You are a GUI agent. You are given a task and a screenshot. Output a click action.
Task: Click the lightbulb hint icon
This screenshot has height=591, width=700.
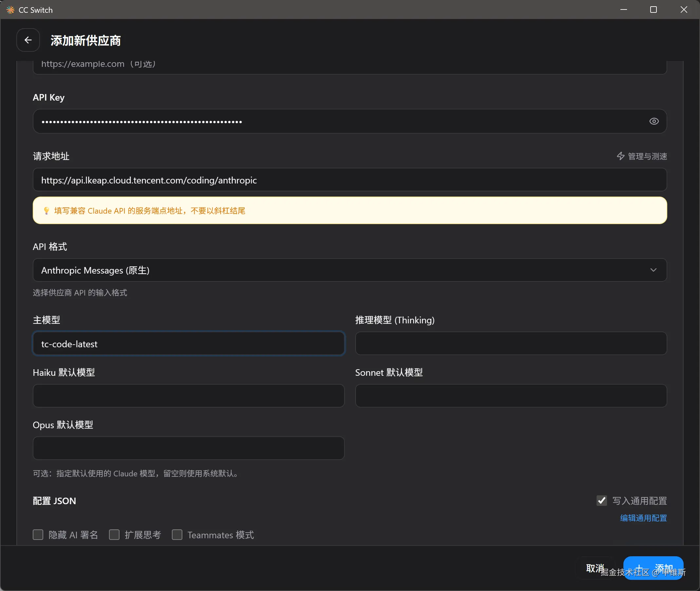[46, 211]
